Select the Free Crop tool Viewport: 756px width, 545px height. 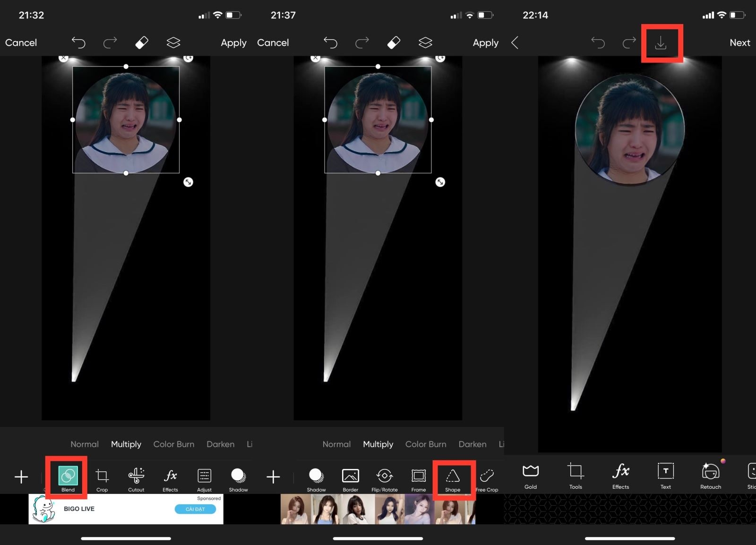(x=487, y=478)
